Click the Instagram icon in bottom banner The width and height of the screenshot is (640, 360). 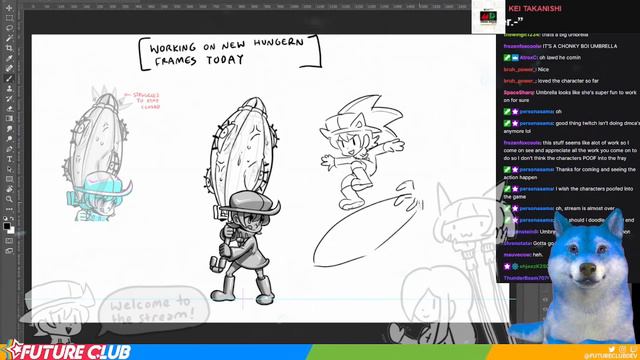coord(622,349)
